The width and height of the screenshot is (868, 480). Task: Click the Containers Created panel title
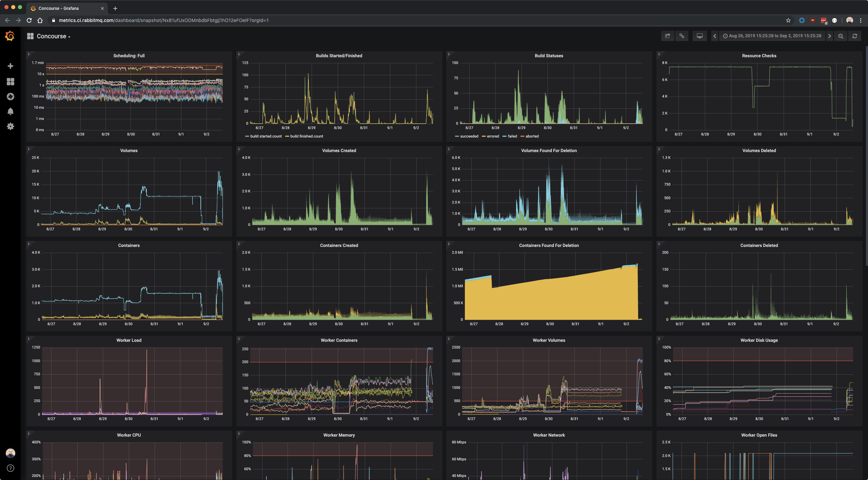[339, 245]
